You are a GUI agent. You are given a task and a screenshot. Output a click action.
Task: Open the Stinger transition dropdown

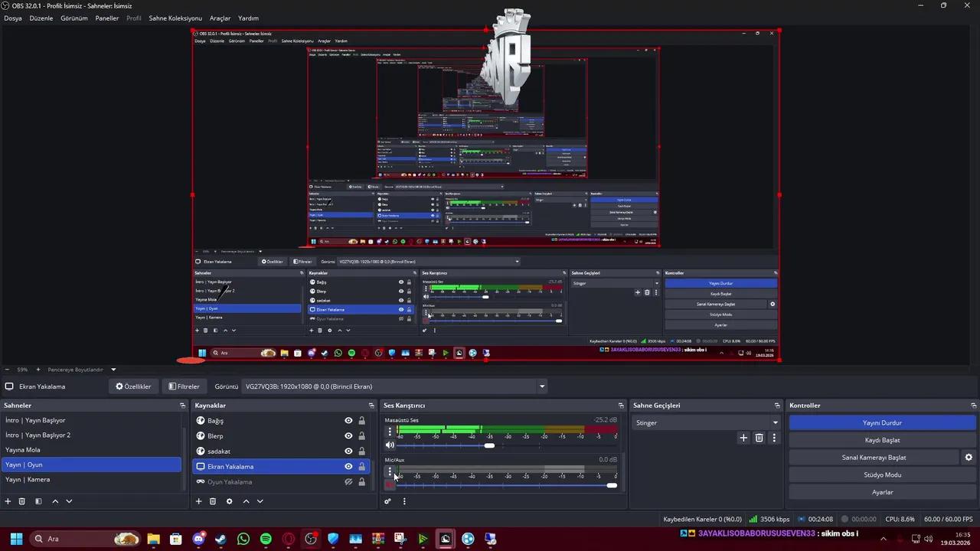[775, 422]
